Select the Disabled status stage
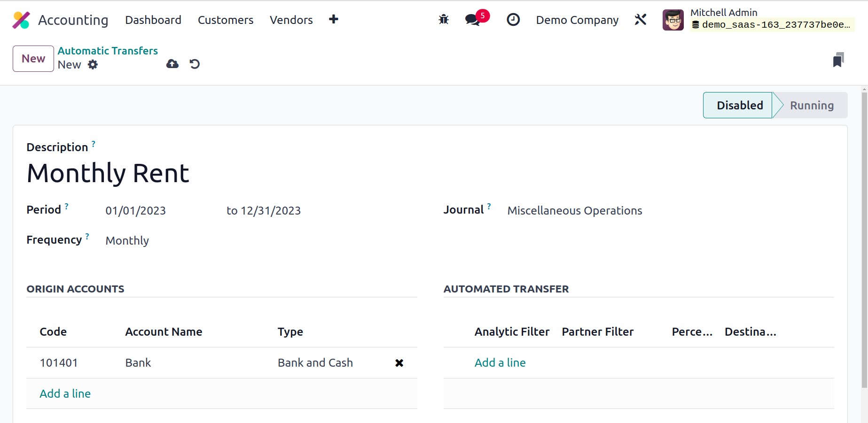This screenshot has height=423, width=868. 739,106
